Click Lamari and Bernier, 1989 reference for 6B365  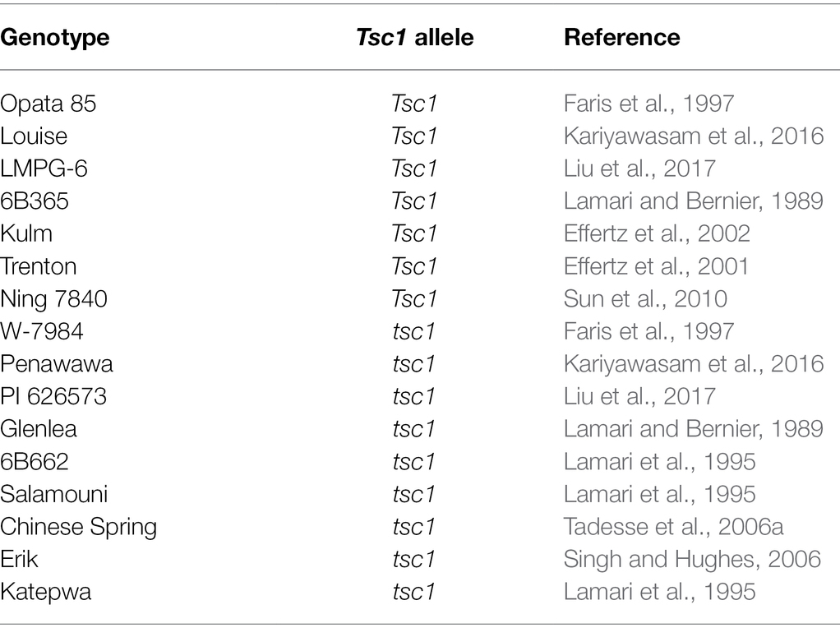click(x=694, y=201)
